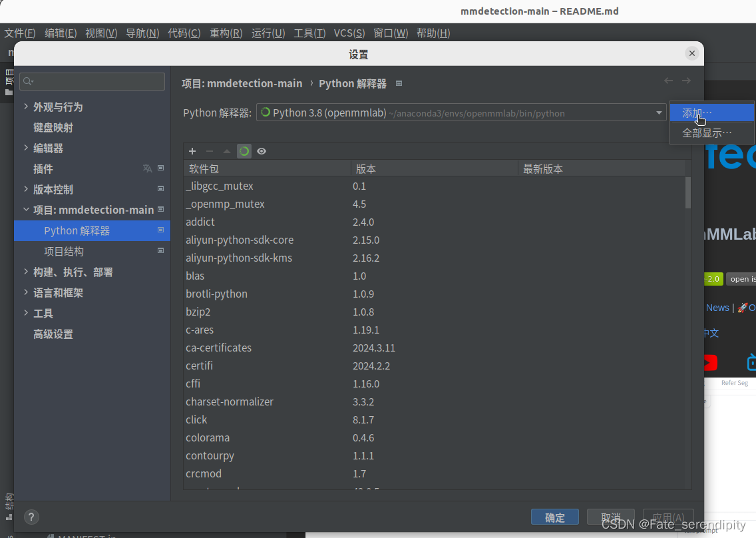756x538 pixels.
Task: Remove a package using the minus icon
Action: tap(209, 151)
